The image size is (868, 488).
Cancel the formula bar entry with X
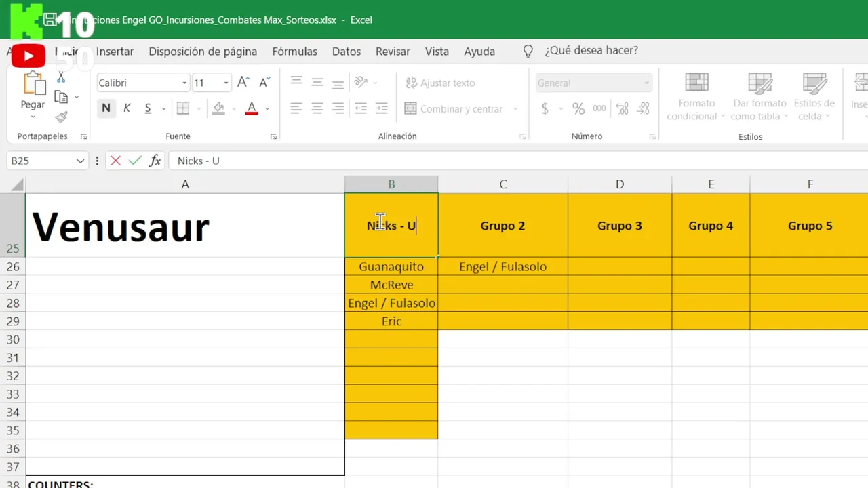pyautogui.click(x=116, y=161)
